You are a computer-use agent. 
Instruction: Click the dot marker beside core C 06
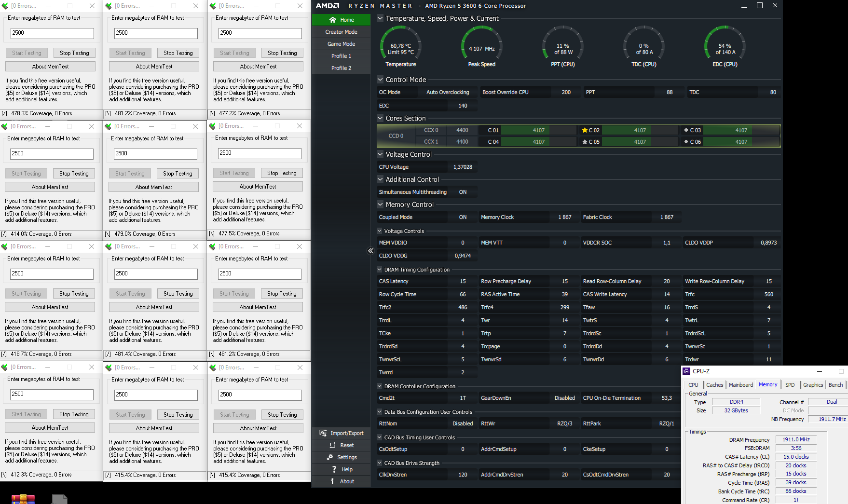pos(686,142)
